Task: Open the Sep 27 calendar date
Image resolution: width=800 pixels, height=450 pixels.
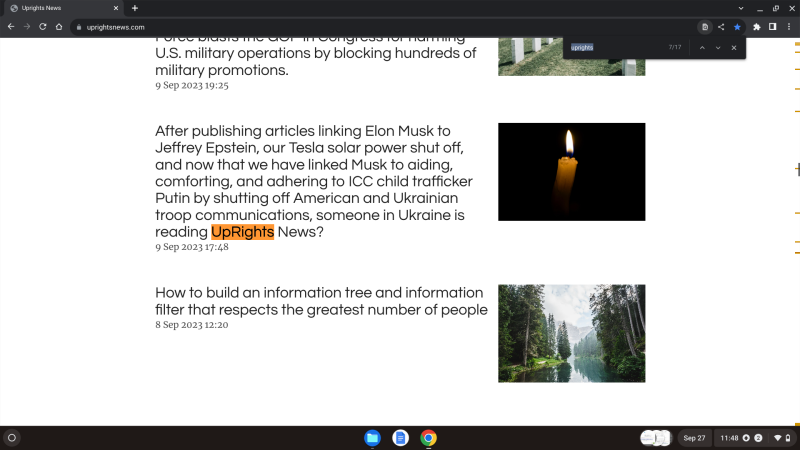Action: pyautogui.click(x=694, y=438)
